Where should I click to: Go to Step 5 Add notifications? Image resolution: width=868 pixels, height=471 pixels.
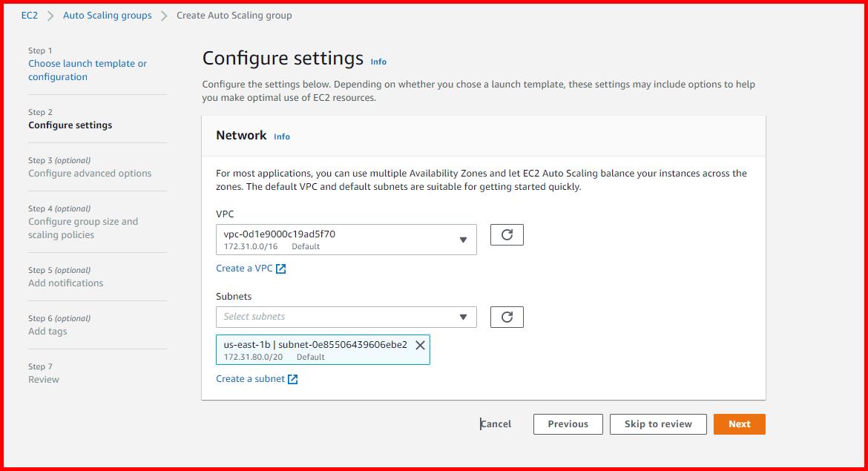pyautogui.click(x=65, y=283)
